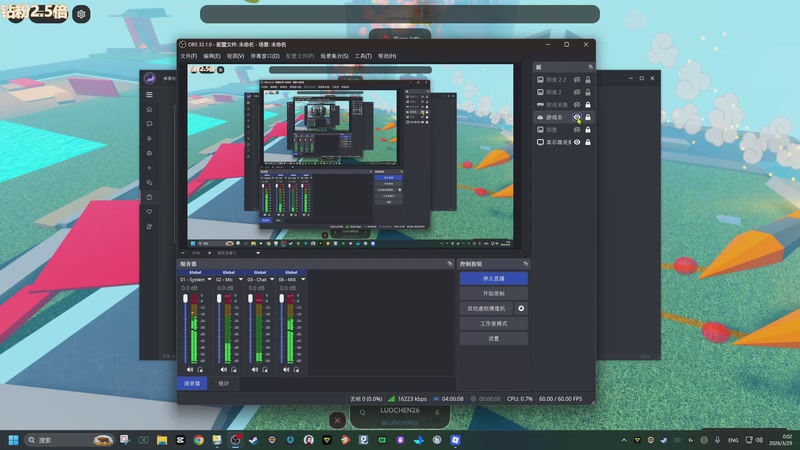Click the red X button below OBS

(337, 420)
